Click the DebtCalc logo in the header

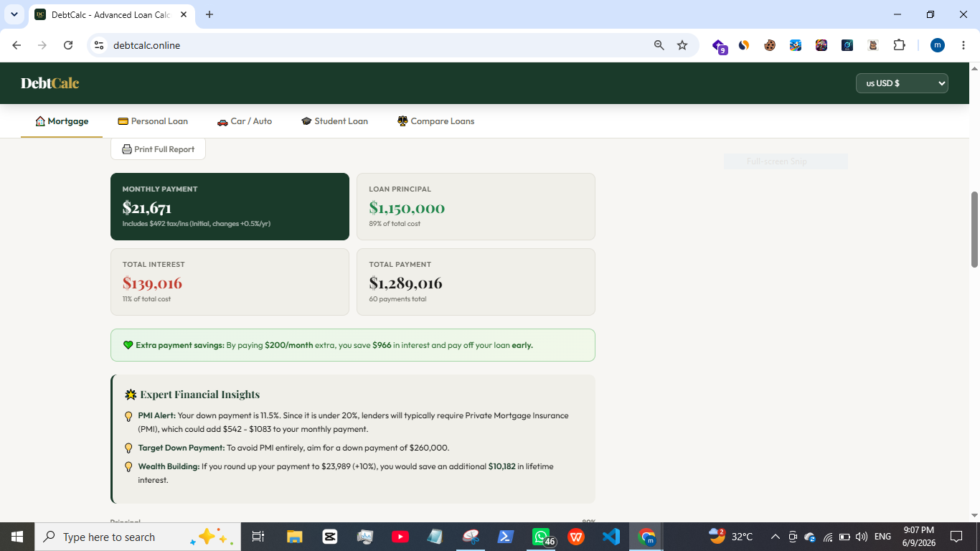click(50, 83)
